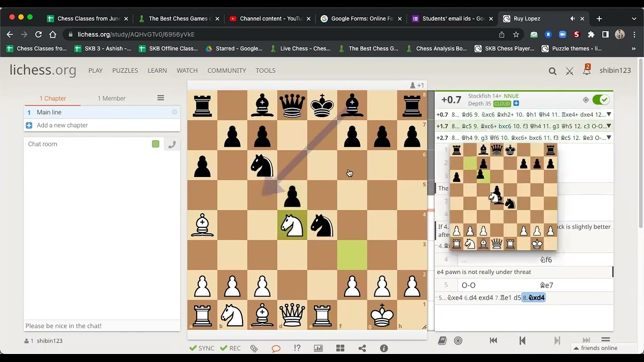Toggle the REC checkbox
The width and height of the screenshot is (644, 362).
click(x=231, y=348)
